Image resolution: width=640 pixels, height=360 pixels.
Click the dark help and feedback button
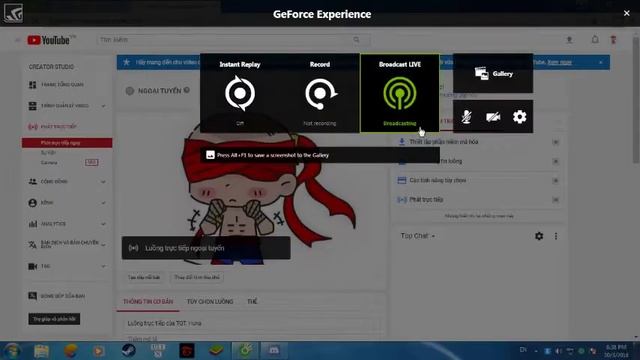coord(54,319)
